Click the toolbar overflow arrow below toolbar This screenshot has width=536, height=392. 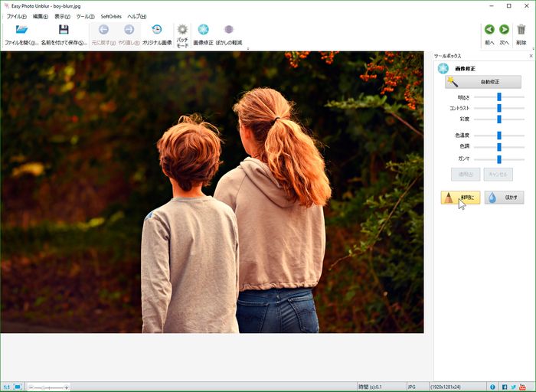point(248,48)
